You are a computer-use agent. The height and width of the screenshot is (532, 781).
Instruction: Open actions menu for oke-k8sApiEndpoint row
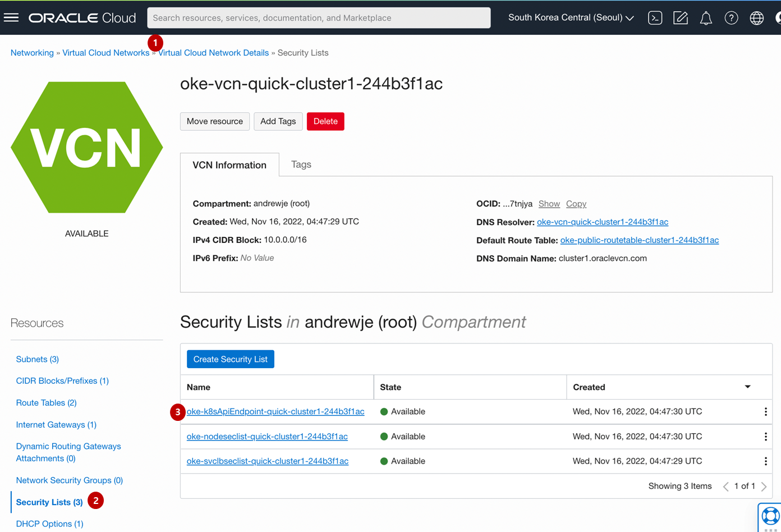pos(765,412)
